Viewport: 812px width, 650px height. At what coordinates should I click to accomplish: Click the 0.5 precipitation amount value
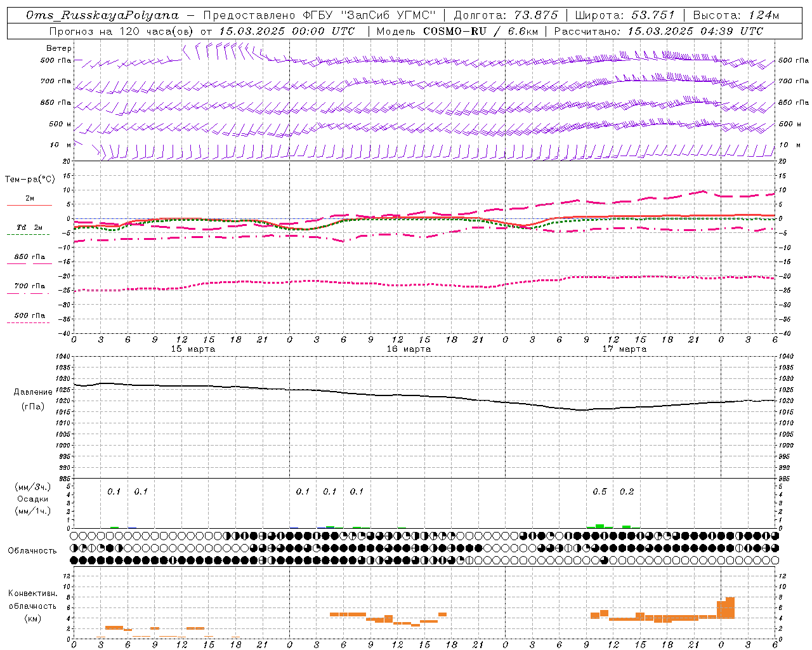pos(599,491)
